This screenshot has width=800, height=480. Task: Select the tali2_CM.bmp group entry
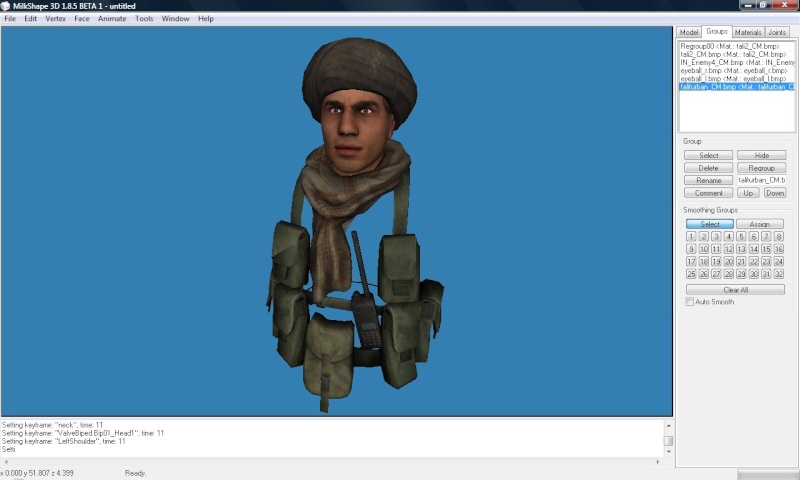[736, 54]
